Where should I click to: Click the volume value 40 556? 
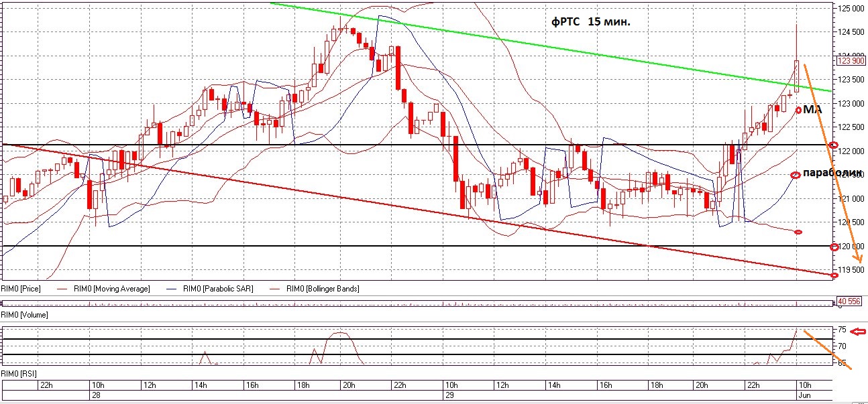(850, 301)
